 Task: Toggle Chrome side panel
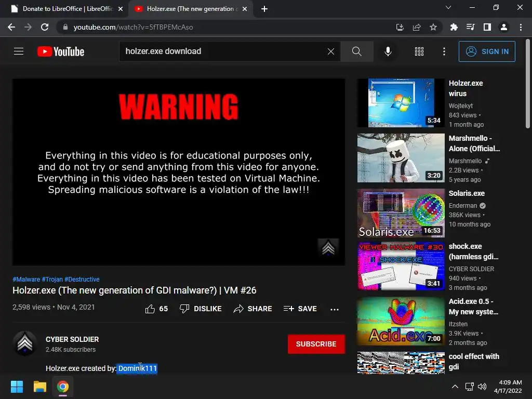pos(487,27)
